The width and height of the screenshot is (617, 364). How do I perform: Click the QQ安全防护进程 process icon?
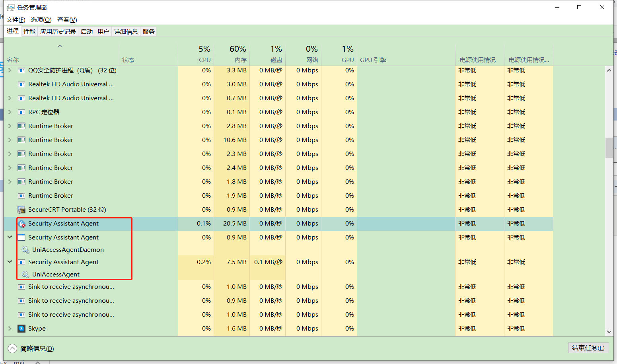click(21, 70)
